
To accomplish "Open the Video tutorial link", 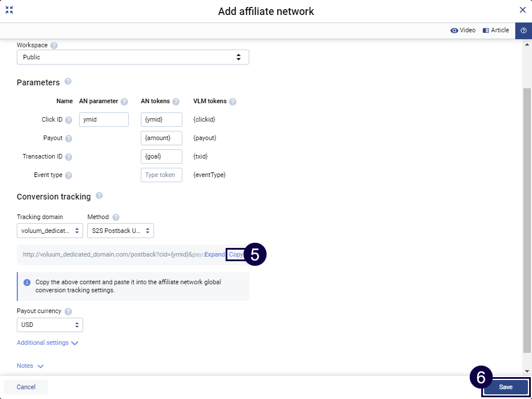I will [463, 31].
